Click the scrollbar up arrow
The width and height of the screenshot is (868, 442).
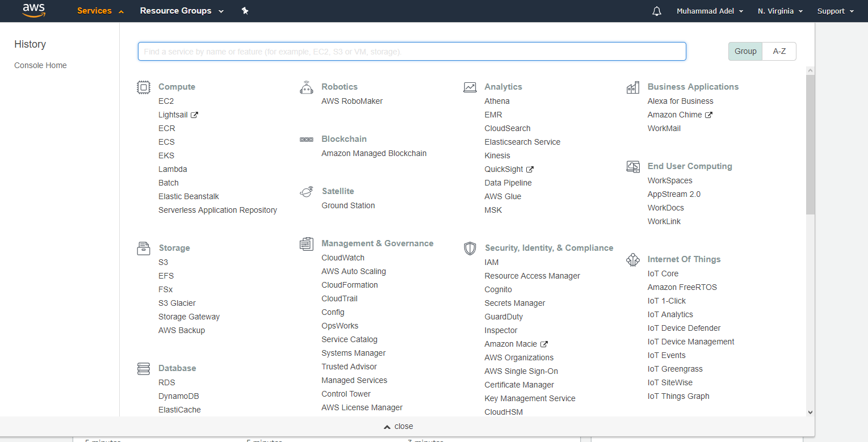(x=810, y=70)
